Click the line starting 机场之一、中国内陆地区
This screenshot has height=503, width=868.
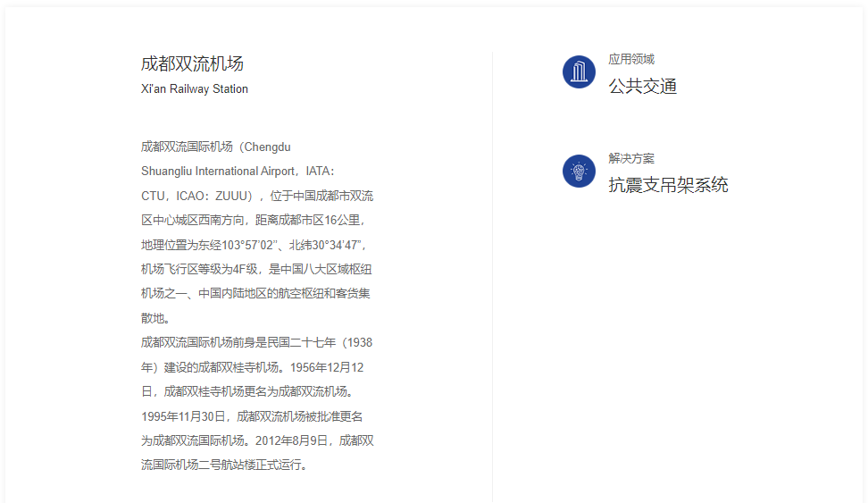(x=255, y=294)
